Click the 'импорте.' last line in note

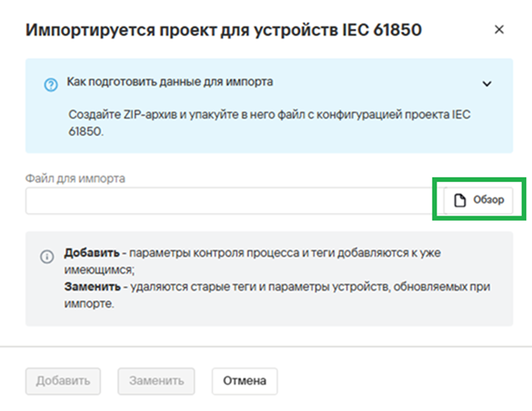pos(90,304)
